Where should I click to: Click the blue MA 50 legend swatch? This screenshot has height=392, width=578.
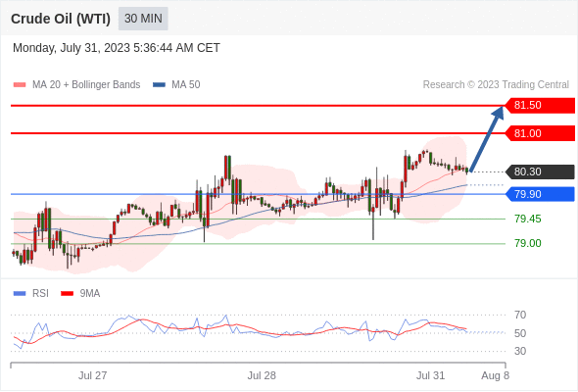tap(159, 85)
